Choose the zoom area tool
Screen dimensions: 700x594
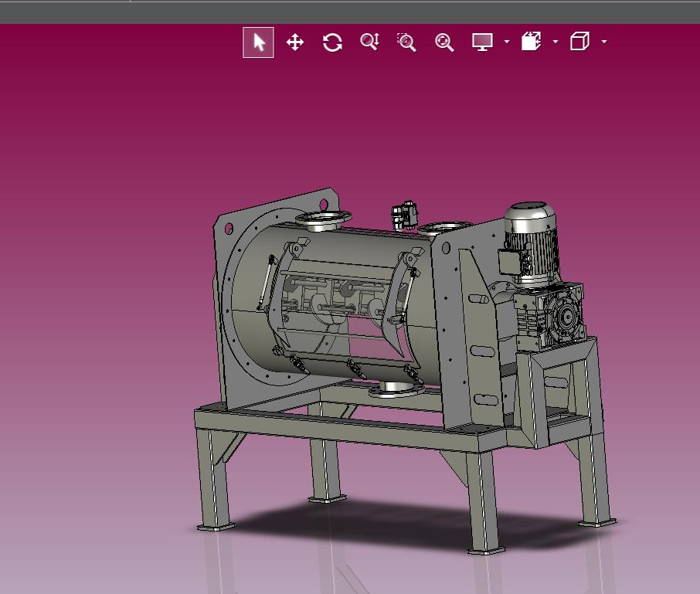click(x=406, y=42)
